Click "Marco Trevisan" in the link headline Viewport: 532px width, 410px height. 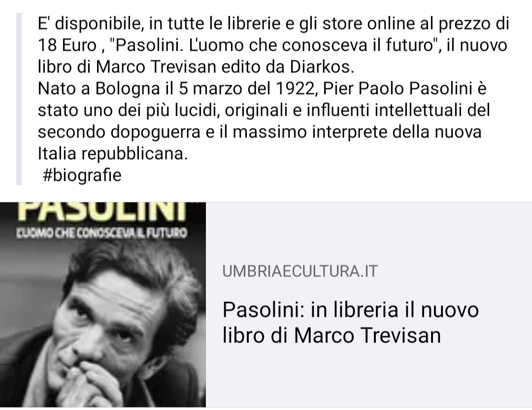tap(367, 335)
